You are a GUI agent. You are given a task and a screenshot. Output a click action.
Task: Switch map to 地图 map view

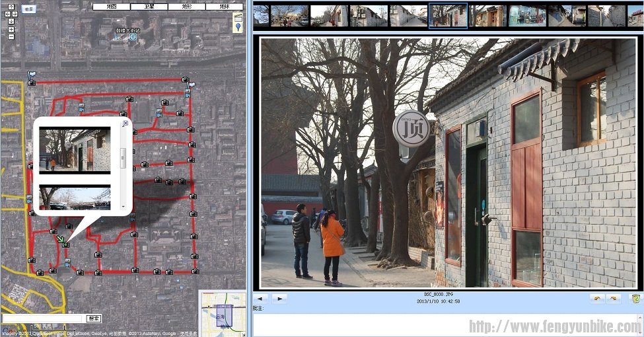click(x=110, y=7)
